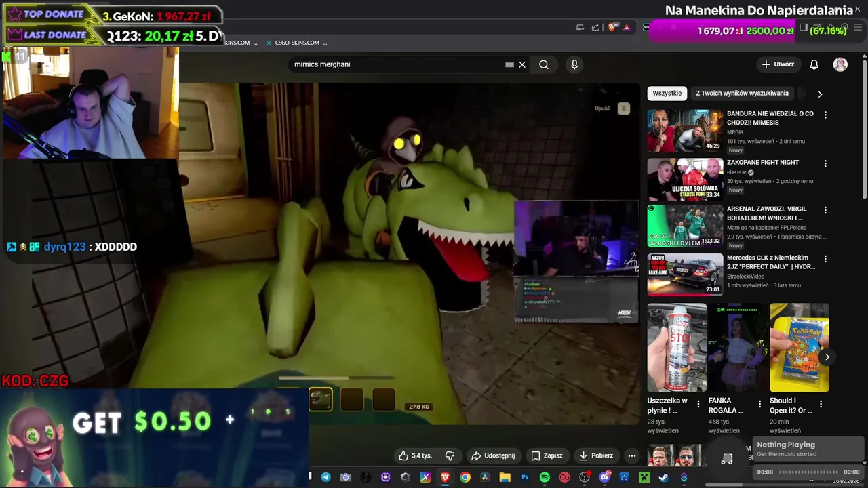
Task: Open Minecraft creeper icon in taskbar
Action: [644, 477]
